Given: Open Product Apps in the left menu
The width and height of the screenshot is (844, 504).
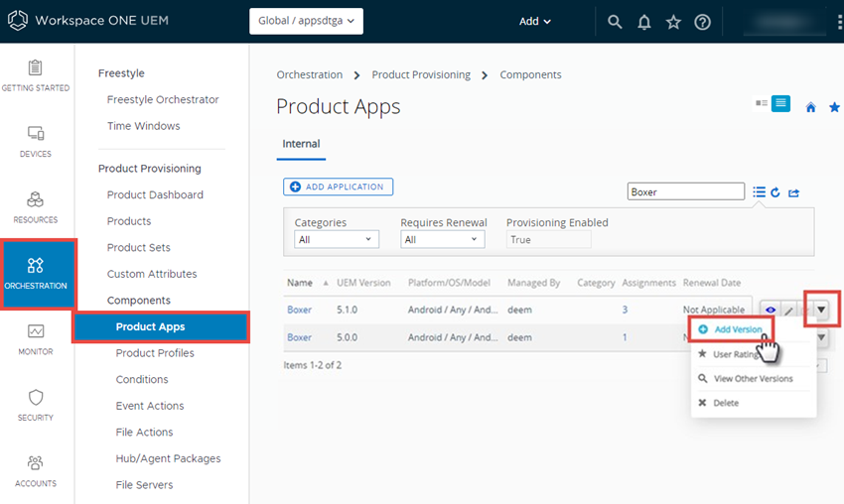Looking at the screenshot, I should click(161, 326).
